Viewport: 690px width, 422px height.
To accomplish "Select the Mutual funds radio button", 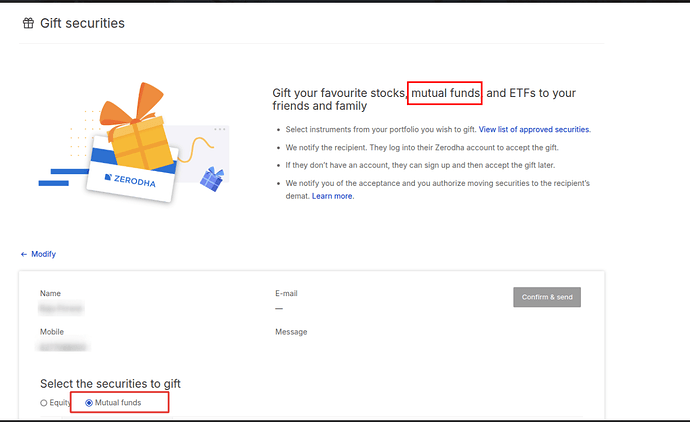I will tap(89, 403).
